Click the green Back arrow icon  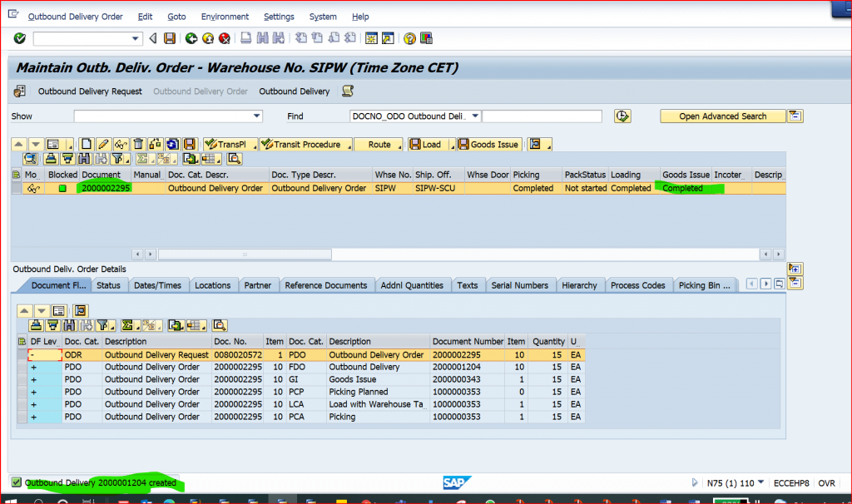point(191,38)
